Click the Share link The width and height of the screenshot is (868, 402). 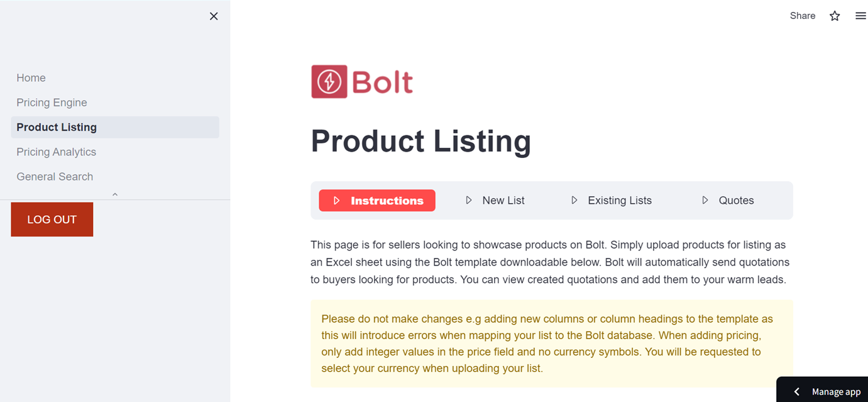[802, 15]
